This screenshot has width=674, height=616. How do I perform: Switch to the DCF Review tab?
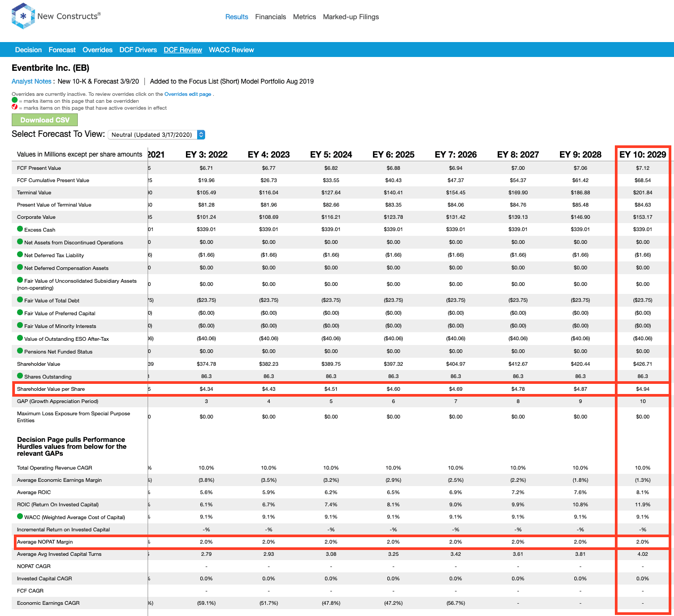pyautogui.click(x=183, y=50)
